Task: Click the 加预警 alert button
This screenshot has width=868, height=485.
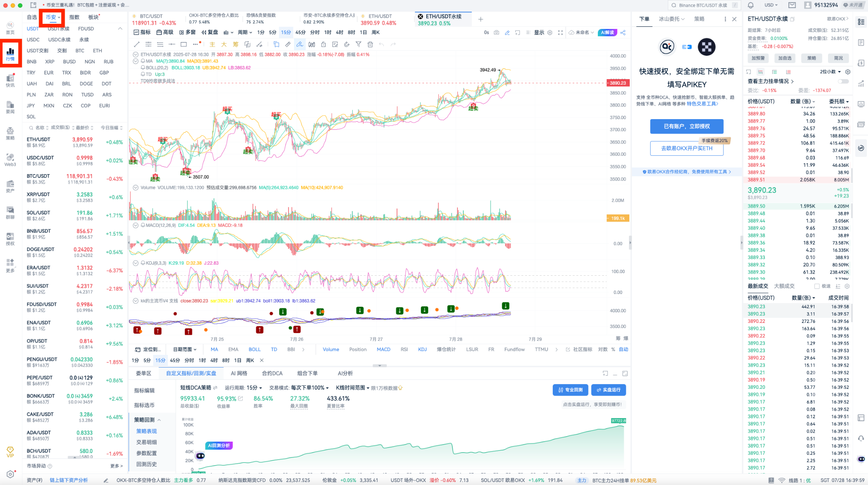Action: click(x=758, y=58)
